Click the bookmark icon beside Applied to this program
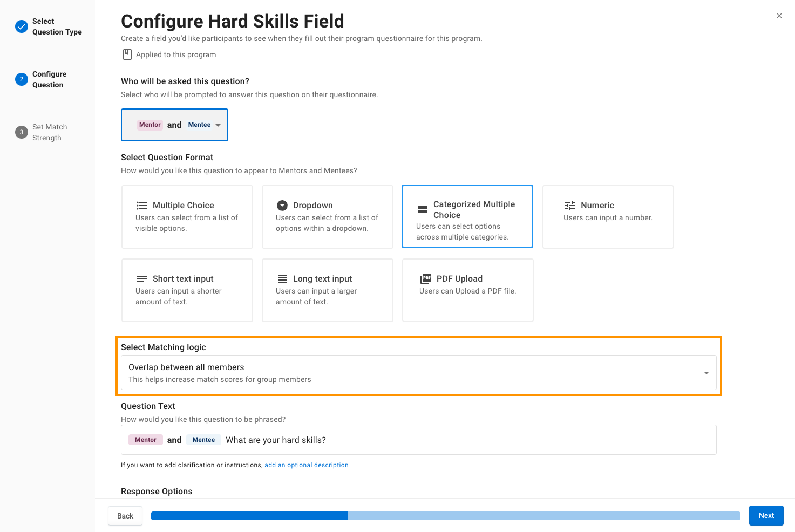This screenshot has width=795, height=532. (x=127, y=54)
